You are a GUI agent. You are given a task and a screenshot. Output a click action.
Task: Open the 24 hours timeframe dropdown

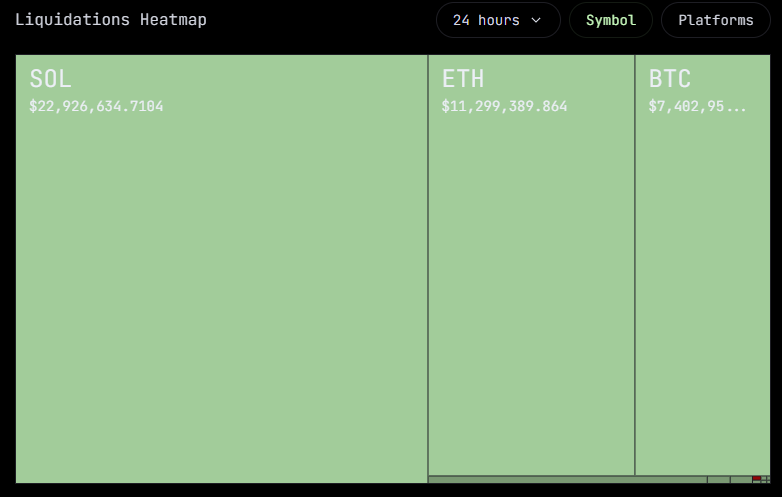coord(498,20)
